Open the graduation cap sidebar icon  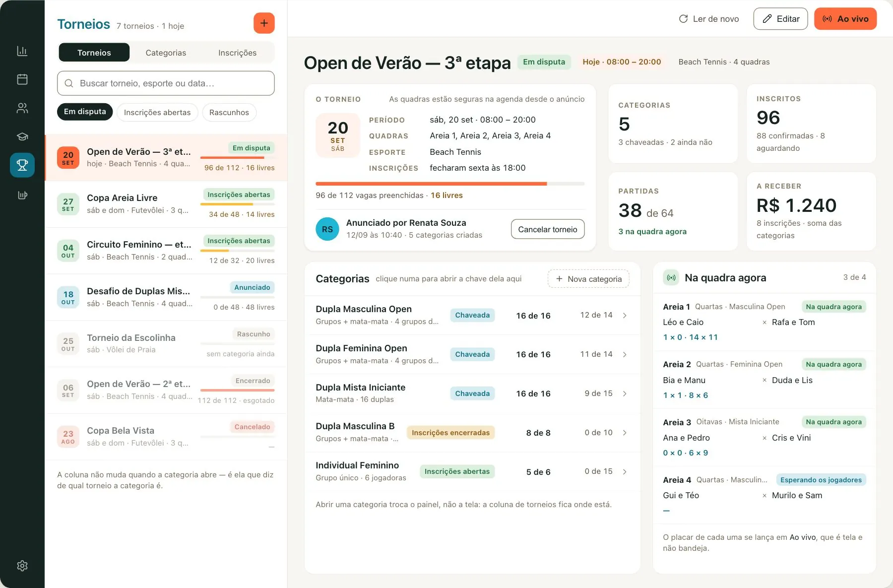click(x=22, y=136)
